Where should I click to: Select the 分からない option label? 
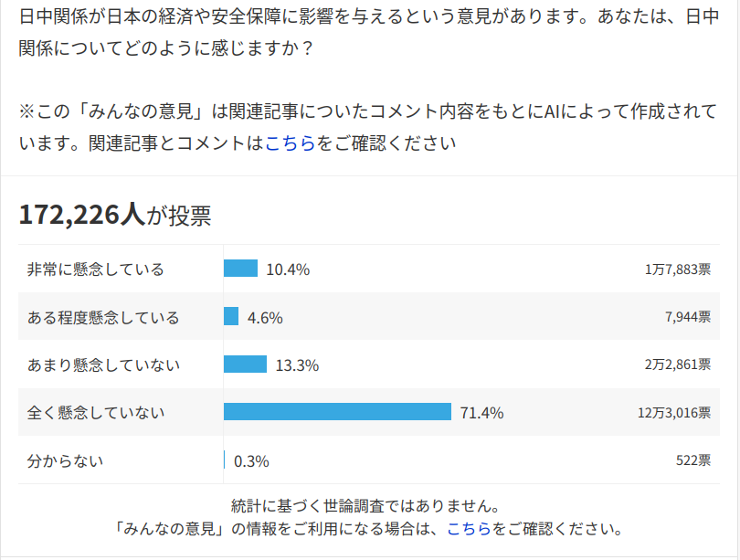pyautogui.click(x=66, y=460)
